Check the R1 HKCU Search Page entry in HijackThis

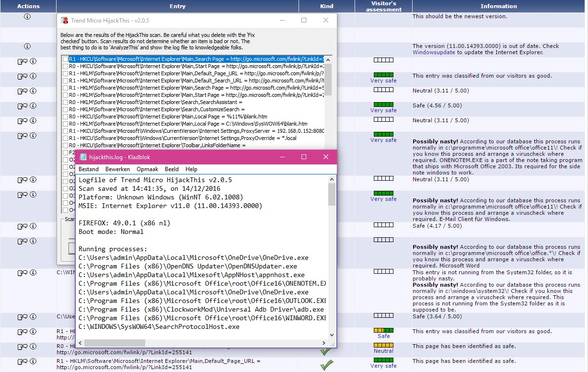pyautogui.click(x=65, y=59)
